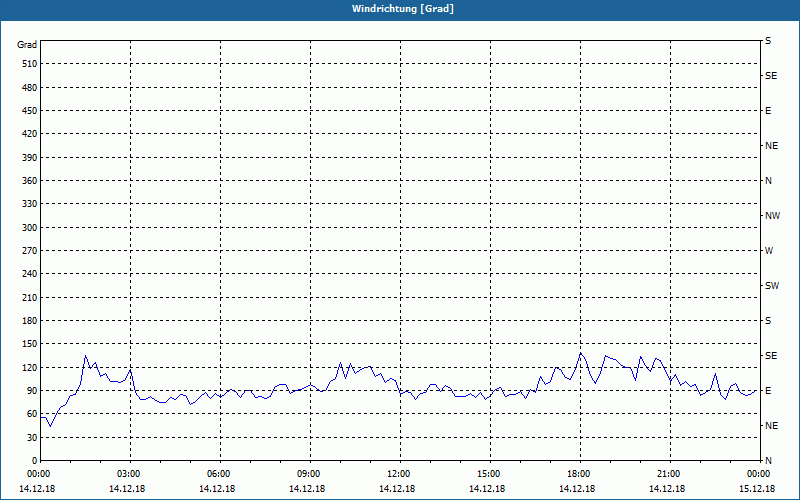Click the 14.12.18 date under 06:00

coord(217,489)
